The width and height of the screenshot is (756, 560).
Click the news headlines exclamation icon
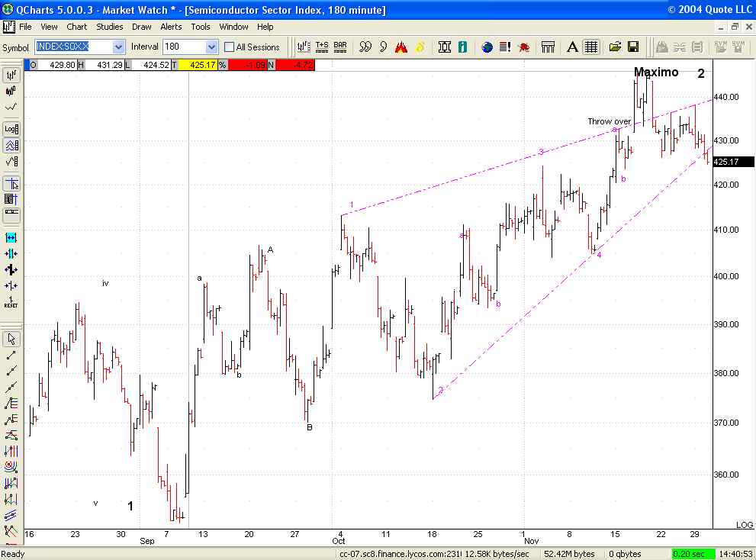[x=505, y=47]
